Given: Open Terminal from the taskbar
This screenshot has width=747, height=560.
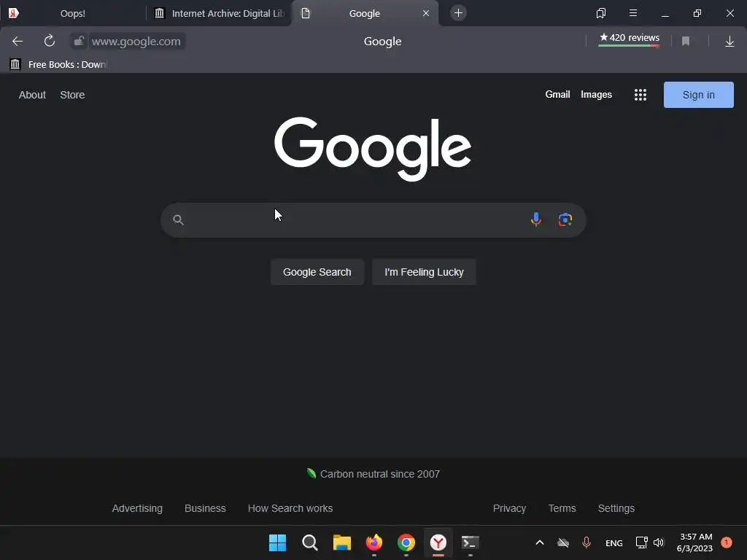Looking at the screenshot, I should click(471, 542).
